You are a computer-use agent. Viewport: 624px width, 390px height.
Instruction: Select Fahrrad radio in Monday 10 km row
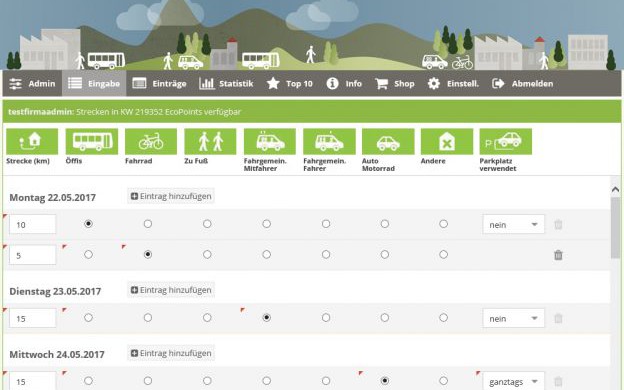click(148, 224)
